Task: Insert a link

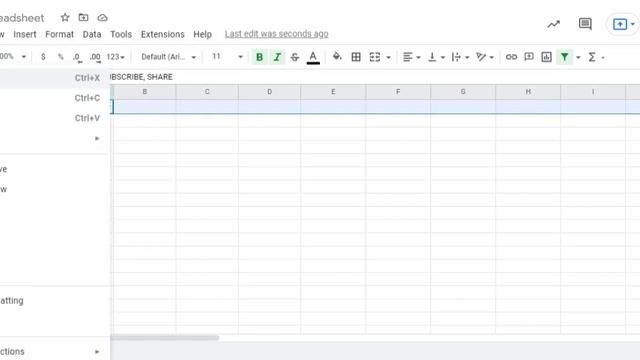Action: (511, 57)
